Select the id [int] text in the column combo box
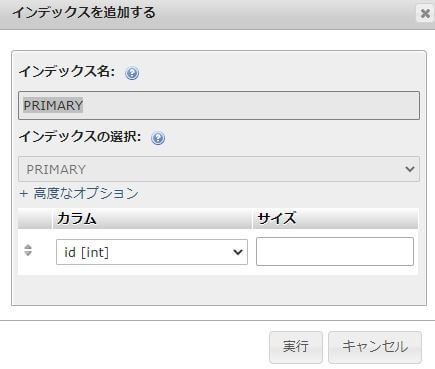435x369 pixels. (x=86, y=252)
